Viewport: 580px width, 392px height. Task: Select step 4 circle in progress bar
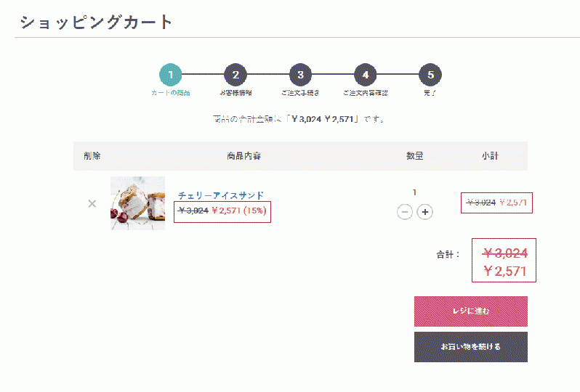pyautogui.click(x=366, y=75)
